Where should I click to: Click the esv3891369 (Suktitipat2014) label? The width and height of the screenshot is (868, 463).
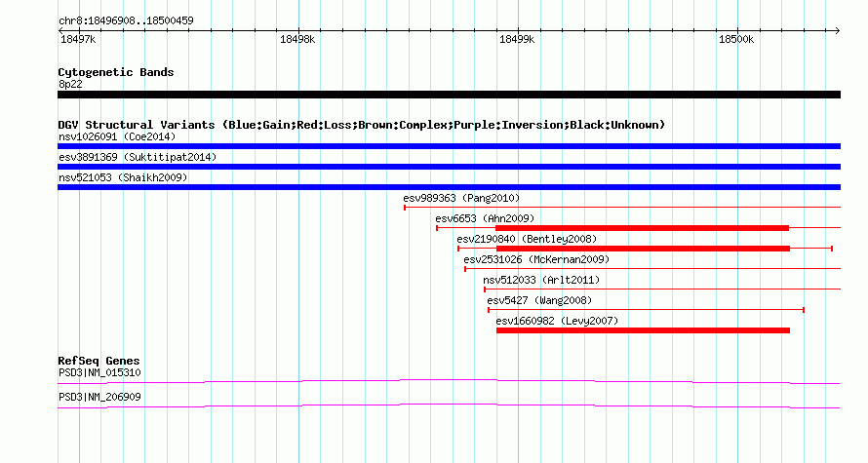pyautogui.click(x=138, y=157)
